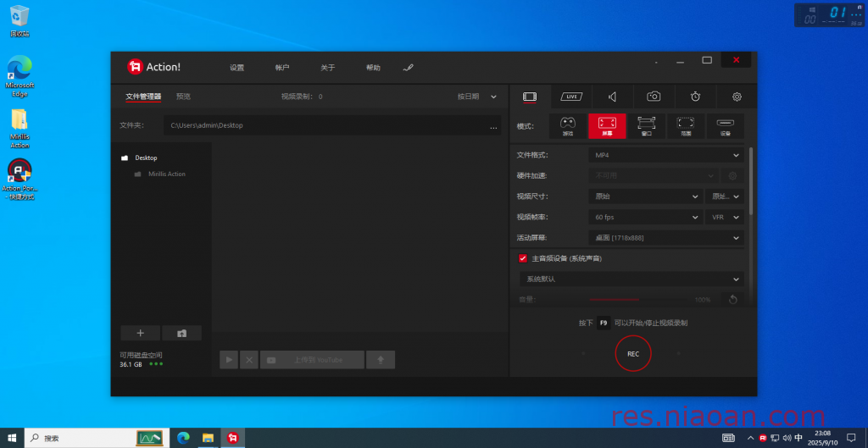Open the LIVE streaming tab

[571, 97]
